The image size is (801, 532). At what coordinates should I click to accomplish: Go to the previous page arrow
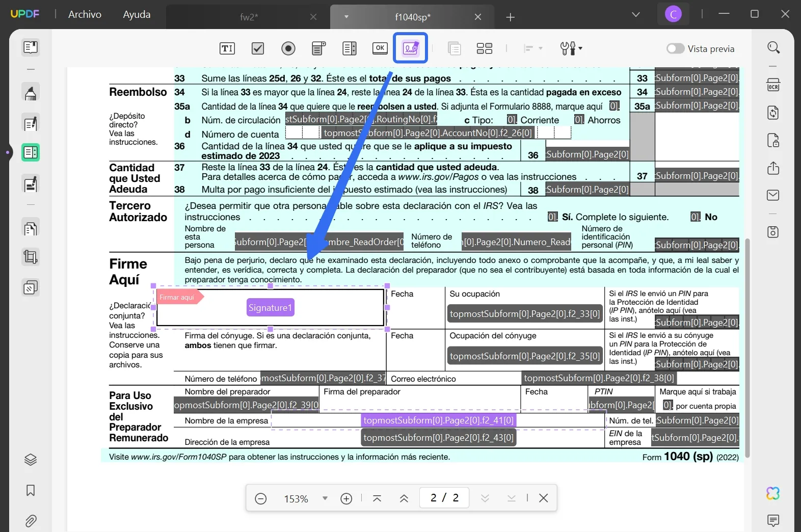coord(404,498)
